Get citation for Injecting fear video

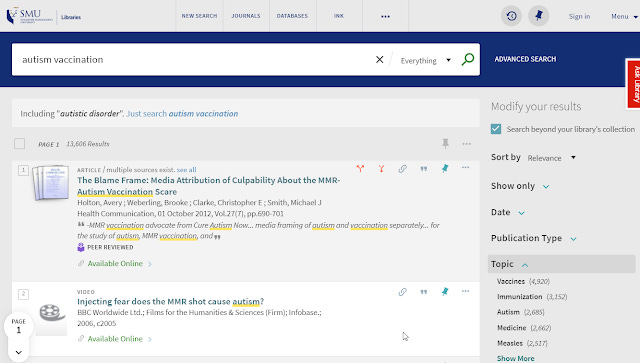(424, 292)
